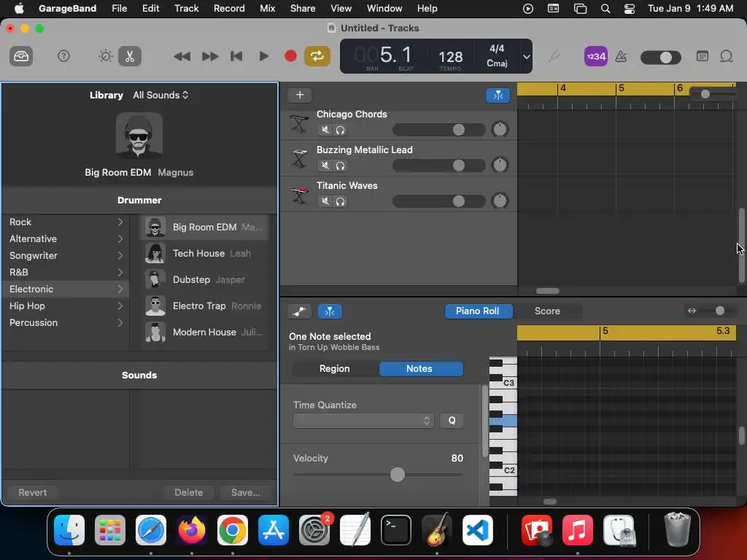The width and height of the screenshot is (747, 560).
Task: Expand the Songwriter drummer genre
Action: pyautogui.click(x=66, y=255)
